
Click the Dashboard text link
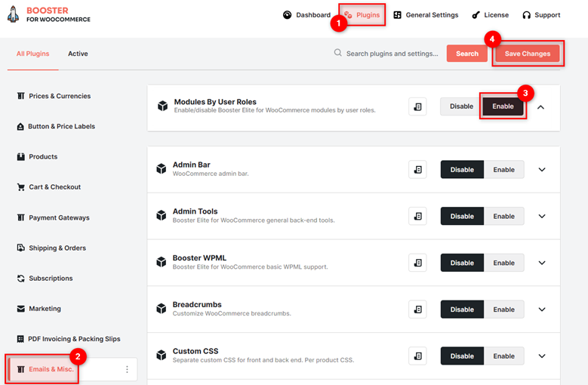pyautogui.click(x=313, y=15)
